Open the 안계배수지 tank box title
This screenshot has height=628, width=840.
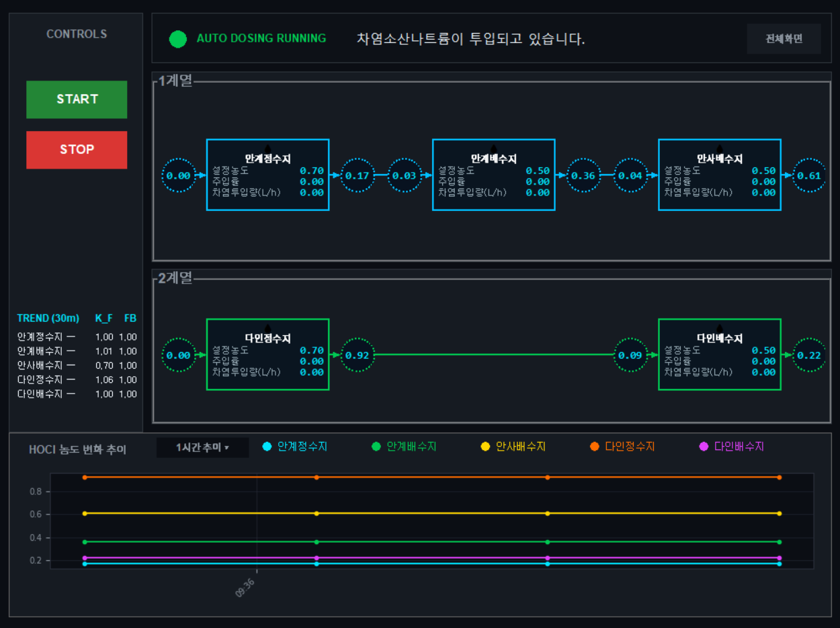click(x=493, y=159)
